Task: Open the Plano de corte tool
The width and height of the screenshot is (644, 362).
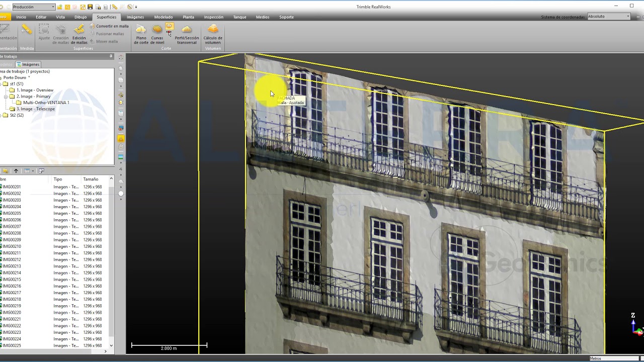Action: pos(141,34)
